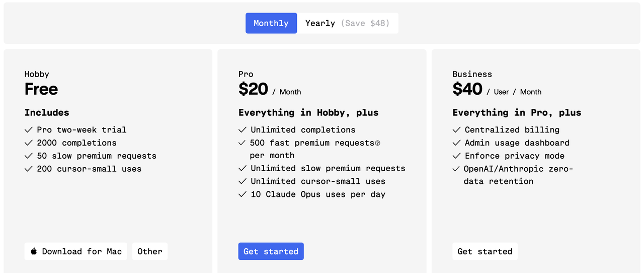Click checkmark beside 10 Claude Opus uses
This screenshot has height=273, width=644.
tap(243, 194)
